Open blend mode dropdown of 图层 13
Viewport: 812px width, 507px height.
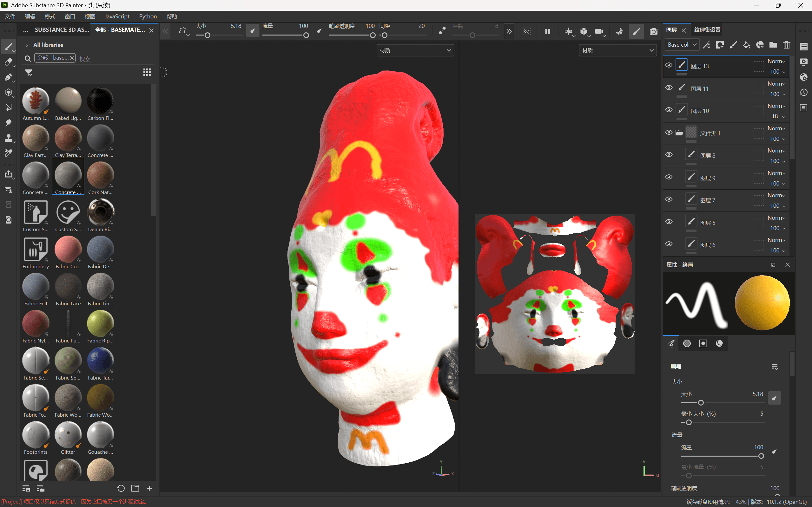pos(776,62)
